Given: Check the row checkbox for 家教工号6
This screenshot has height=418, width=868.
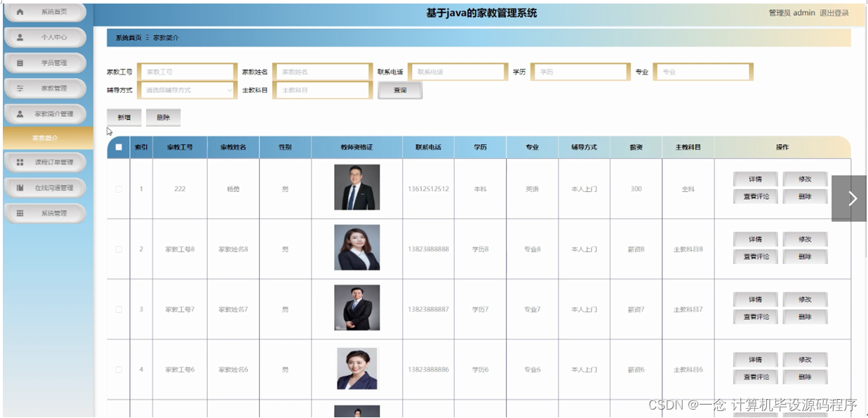Looking at the screenshot, I should (119, 370).
